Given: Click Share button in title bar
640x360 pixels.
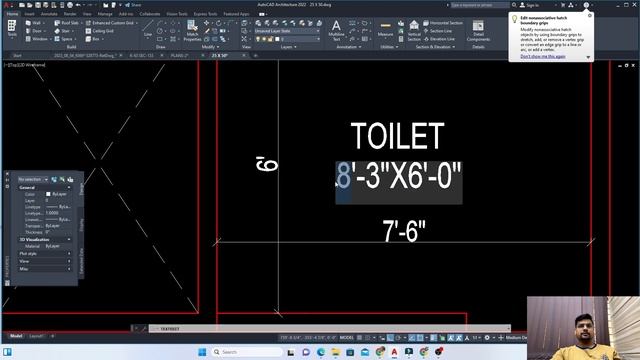Looking at the screenshot, I should click(133, 5).
